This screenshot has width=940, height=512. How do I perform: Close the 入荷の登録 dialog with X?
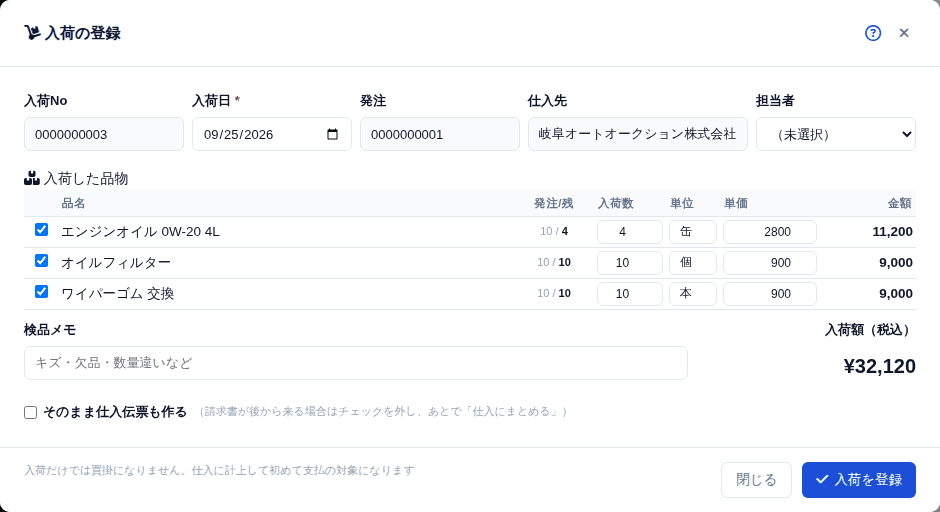pyautogui.click(x=904, y=33)
